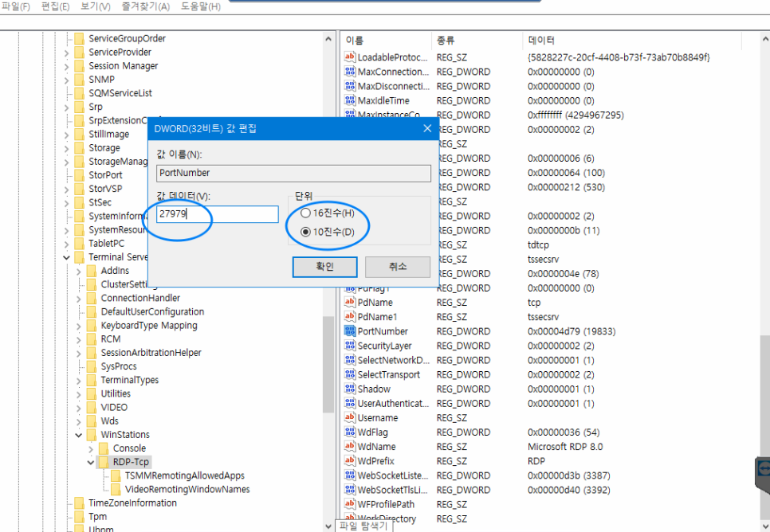Click the 0xffffffff (4294967295) data cell
This screenshot has width=770, height=532.
click(576, 115)
